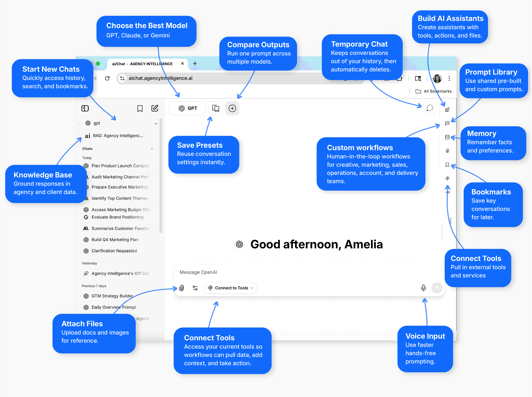The width and height of the screenshot is (532, 397).
Task: Open RAG: Agency Intelligenc... knowledge base
Action: [114, 136]
